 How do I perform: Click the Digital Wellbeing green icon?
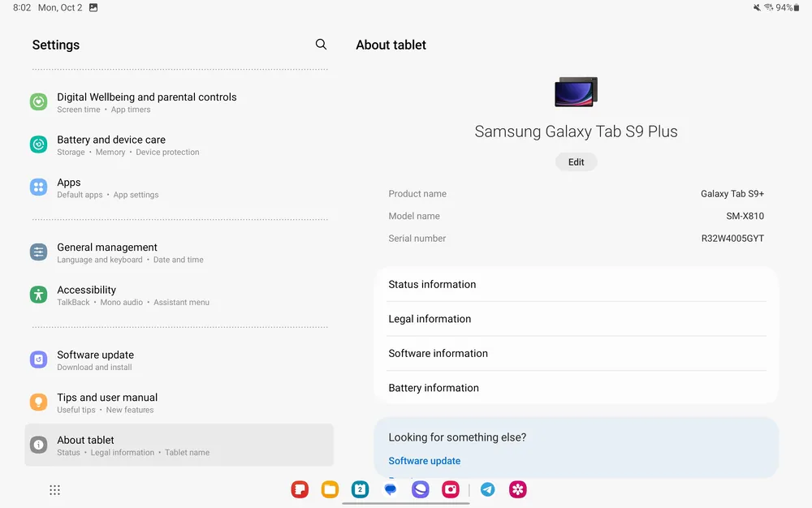(x=39, y=102)
